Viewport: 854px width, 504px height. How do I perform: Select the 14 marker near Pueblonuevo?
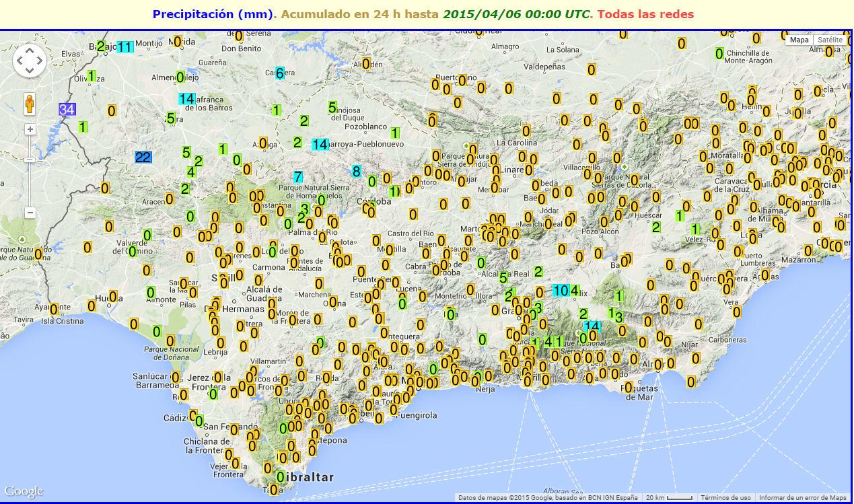320,144
